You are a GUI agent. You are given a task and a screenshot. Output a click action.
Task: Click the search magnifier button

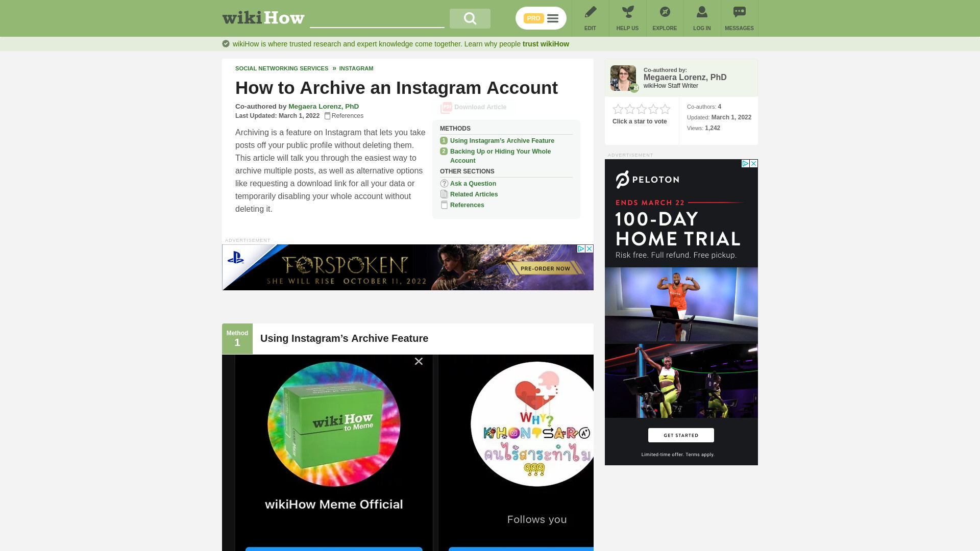[470, 19]
